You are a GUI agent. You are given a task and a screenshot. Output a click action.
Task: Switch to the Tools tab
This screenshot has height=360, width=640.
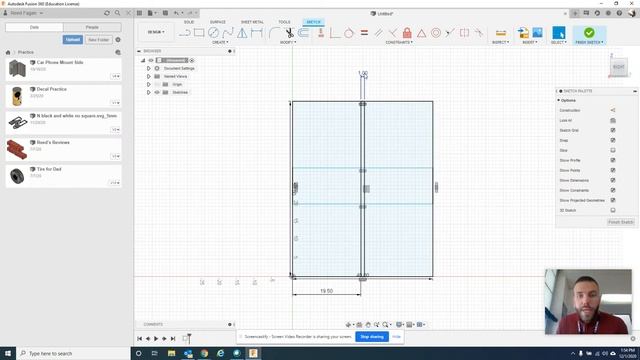click(284, 22)
